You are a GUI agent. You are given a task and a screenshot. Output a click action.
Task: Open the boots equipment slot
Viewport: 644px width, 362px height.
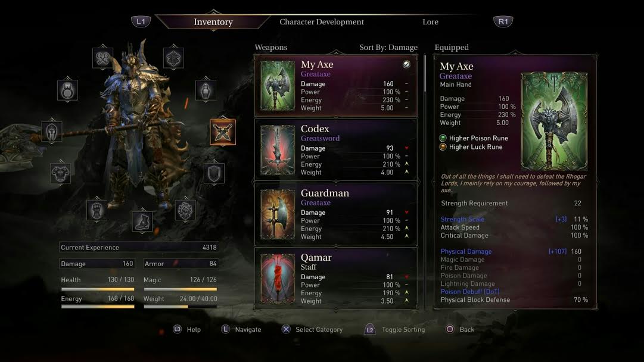142,222
